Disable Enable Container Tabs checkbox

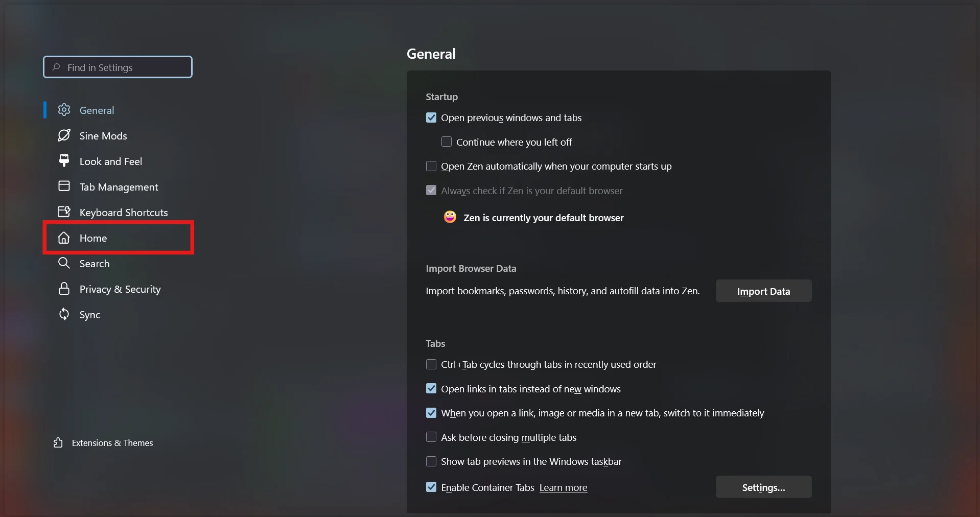(431, 487)
